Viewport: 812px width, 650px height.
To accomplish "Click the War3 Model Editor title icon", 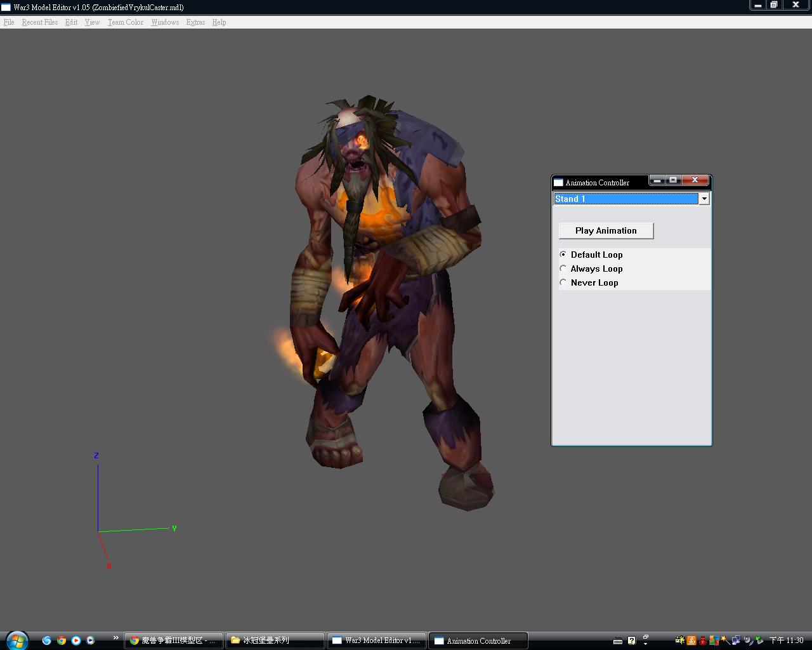I will [6, 8].
